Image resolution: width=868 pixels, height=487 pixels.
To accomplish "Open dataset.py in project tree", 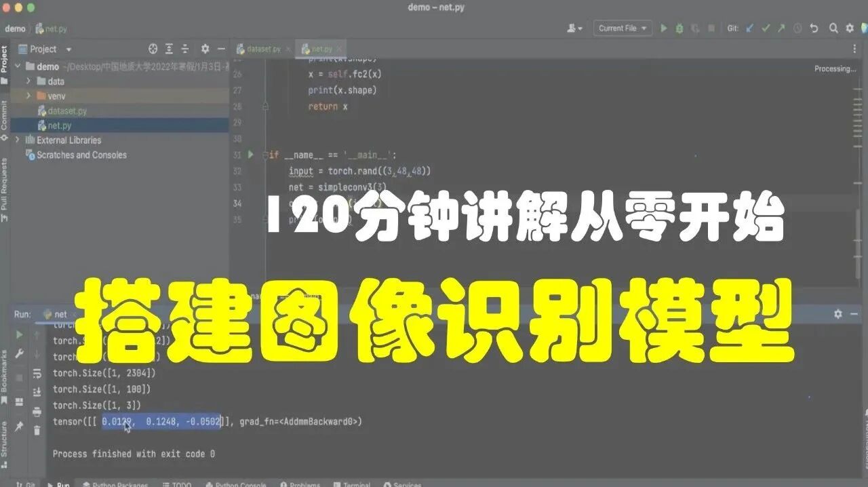I will click(66, 111).
